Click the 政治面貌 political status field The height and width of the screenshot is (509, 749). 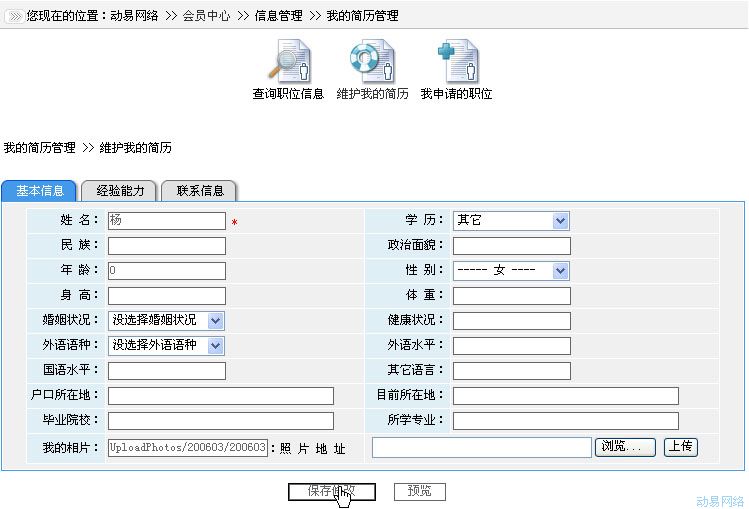point(511,246)
